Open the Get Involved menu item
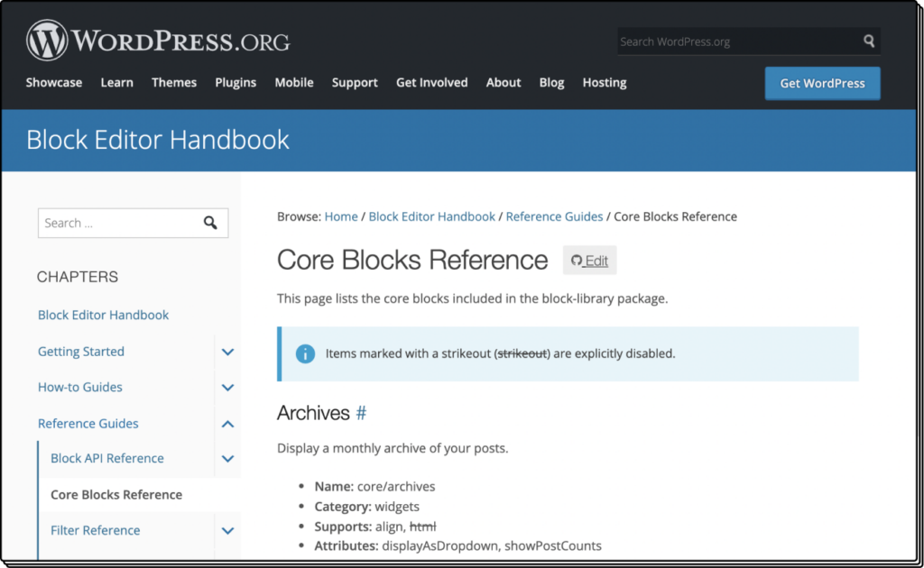 (432, 82)
